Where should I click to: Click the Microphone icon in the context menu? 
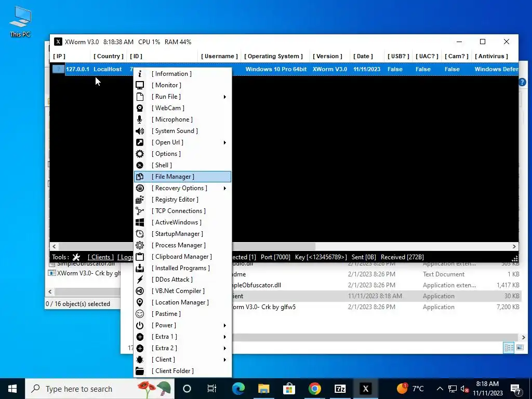[x=140, y=119]
